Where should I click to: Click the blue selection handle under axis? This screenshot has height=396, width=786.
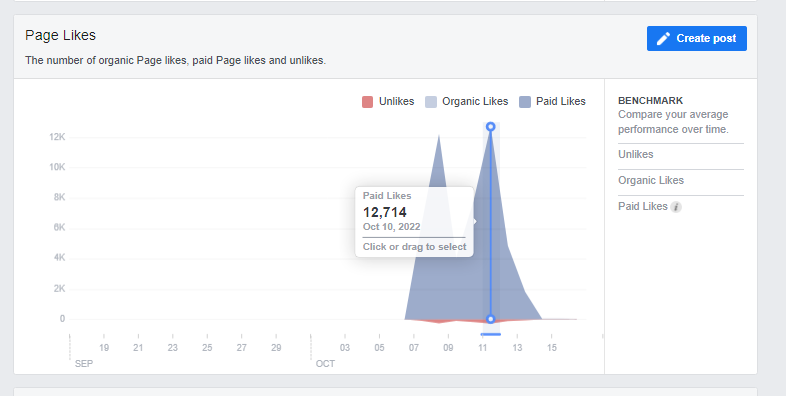(x=491, y=334)
